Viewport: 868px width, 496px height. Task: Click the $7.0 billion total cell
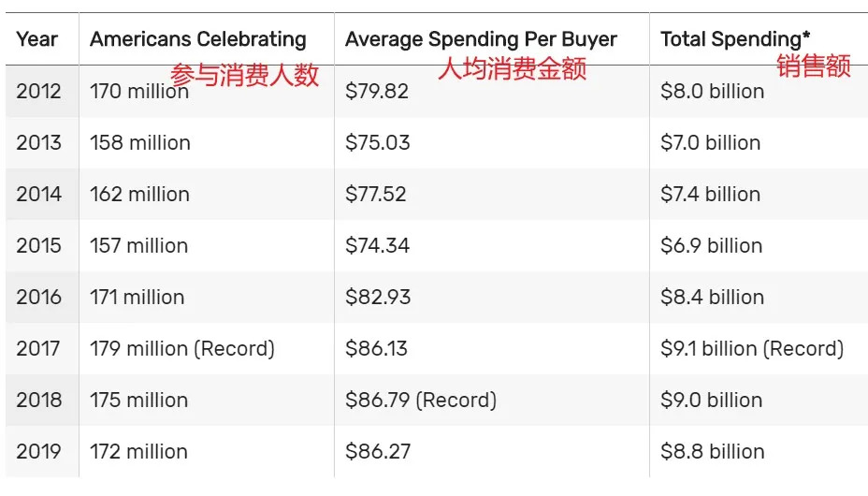(711, 143)
